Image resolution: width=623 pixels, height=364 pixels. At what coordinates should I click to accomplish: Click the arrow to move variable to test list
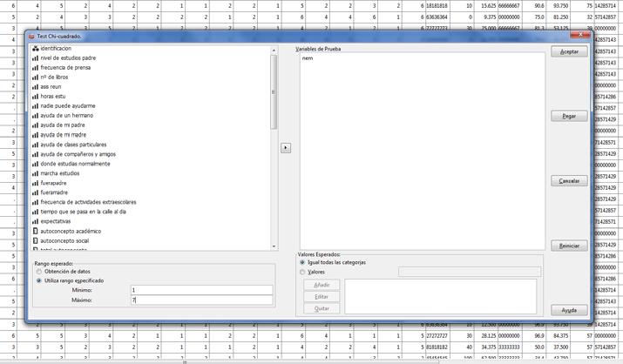[285, 148]
